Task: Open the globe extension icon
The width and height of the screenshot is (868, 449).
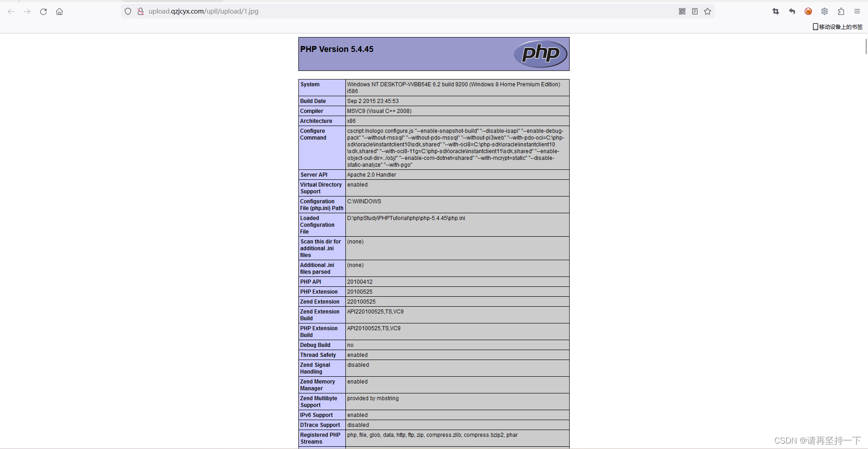Action: click(x=825, y=11)
